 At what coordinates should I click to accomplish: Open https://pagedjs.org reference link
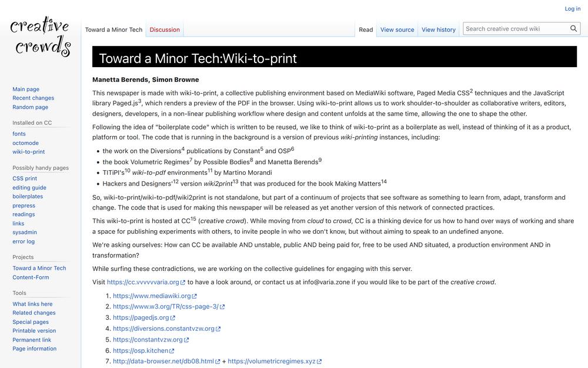coord(141,317)
